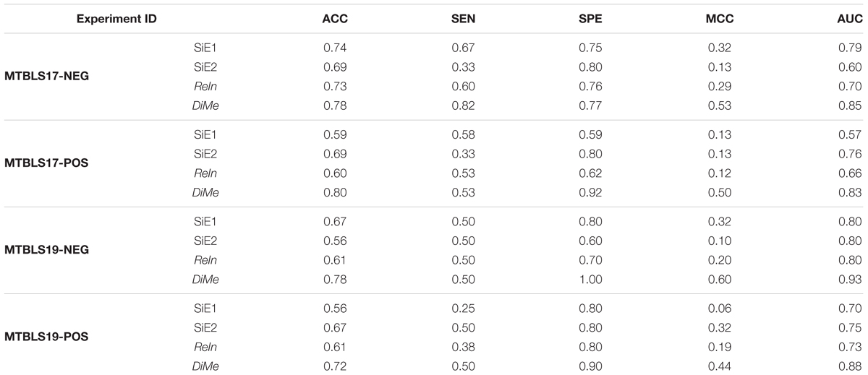Screen dimensions: 868x375
Task: Click the Experiment ID column header
Action: pos(116,20)
